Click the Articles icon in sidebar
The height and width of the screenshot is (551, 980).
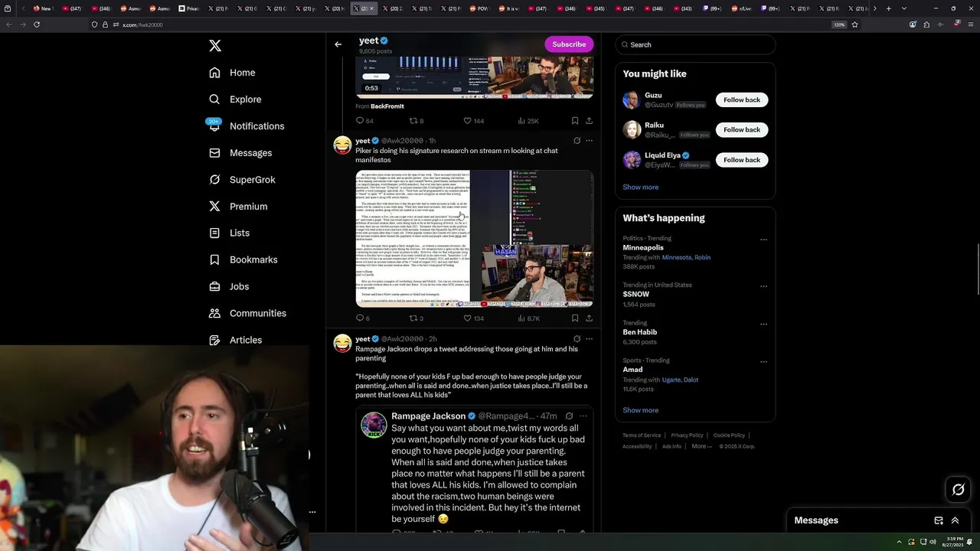pyautogui.click(x=214, y=340)
